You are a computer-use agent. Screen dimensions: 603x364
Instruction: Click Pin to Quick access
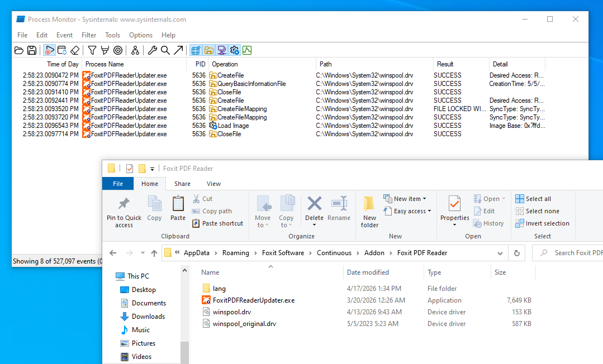click(124, 212)
